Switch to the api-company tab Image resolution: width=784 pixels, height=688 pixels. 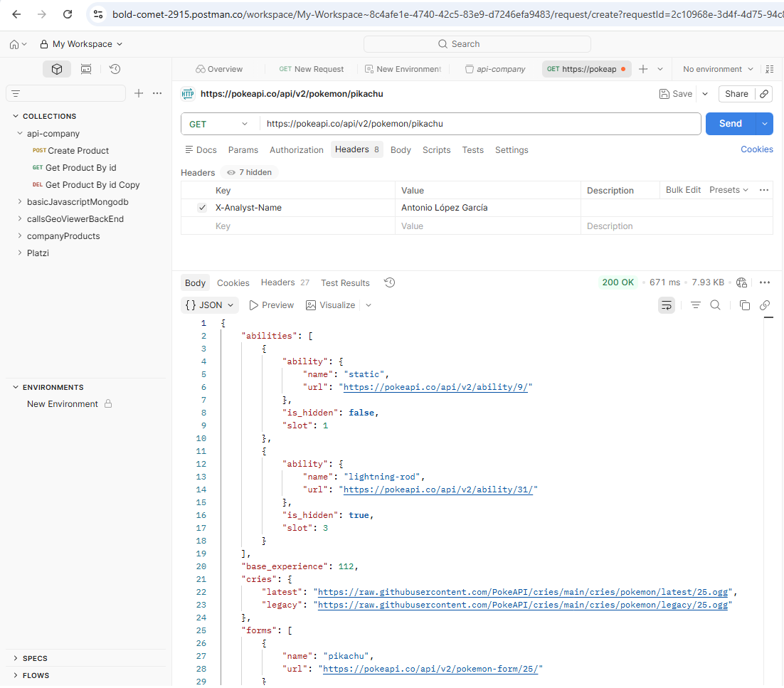click(495, 69)
